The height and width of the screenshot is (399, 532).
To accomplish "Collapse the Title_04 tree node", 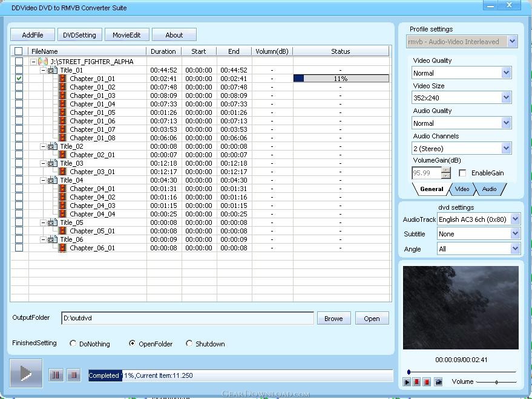I will click(43, 181).
